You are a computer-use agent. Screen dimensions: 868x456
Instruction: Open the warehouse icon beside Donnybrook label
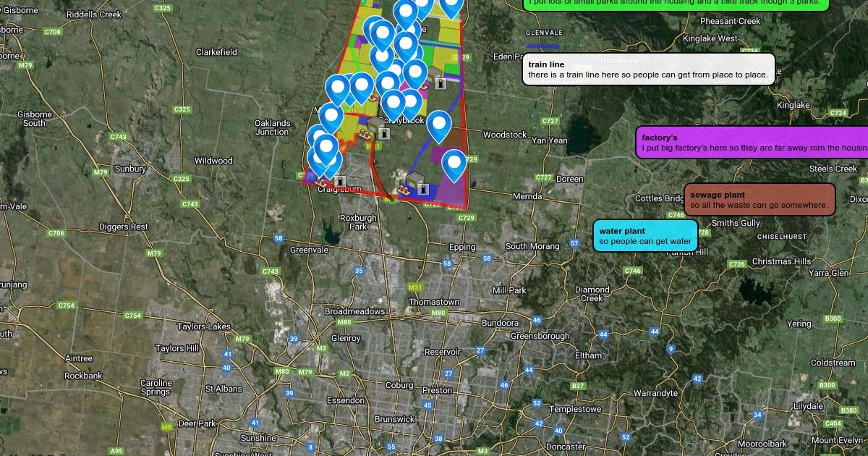tap(376, 124)
